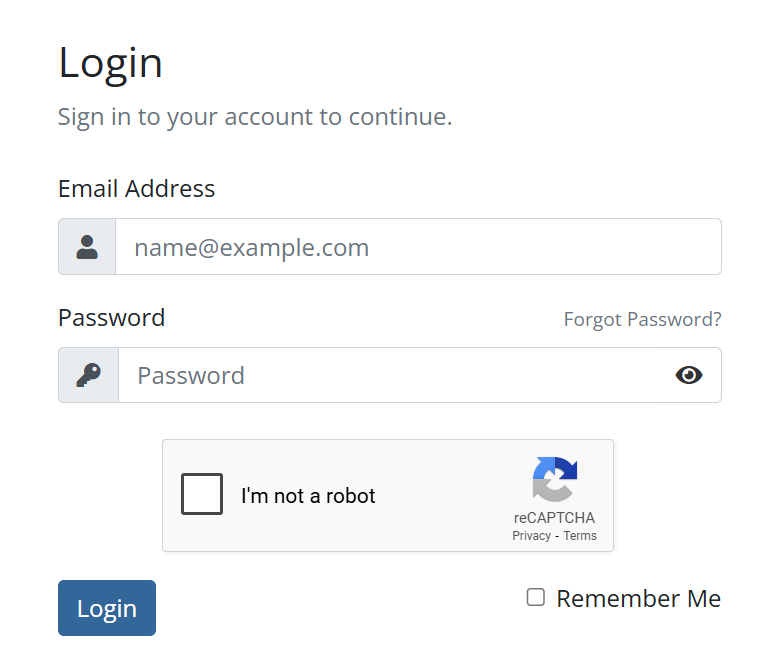Open the reCAPTCHA Privacy link
This screenshot has height=658, width=758.
coord(531,536)
